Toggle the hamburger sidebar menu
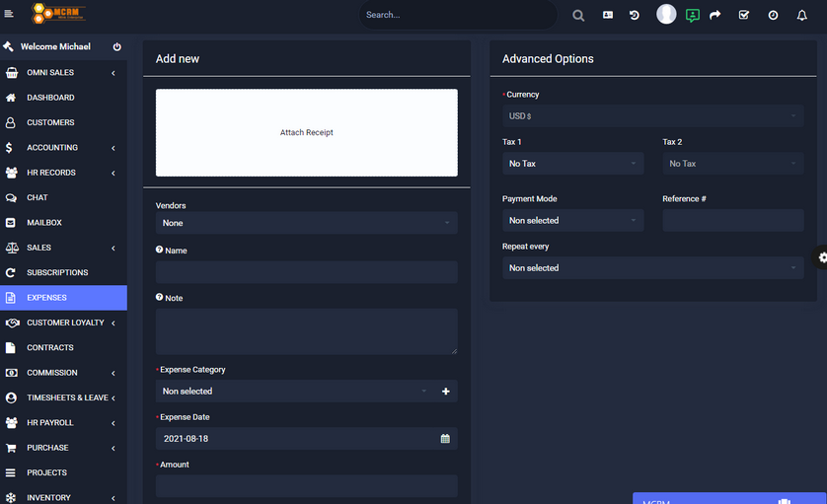 [x=10, y=14]
